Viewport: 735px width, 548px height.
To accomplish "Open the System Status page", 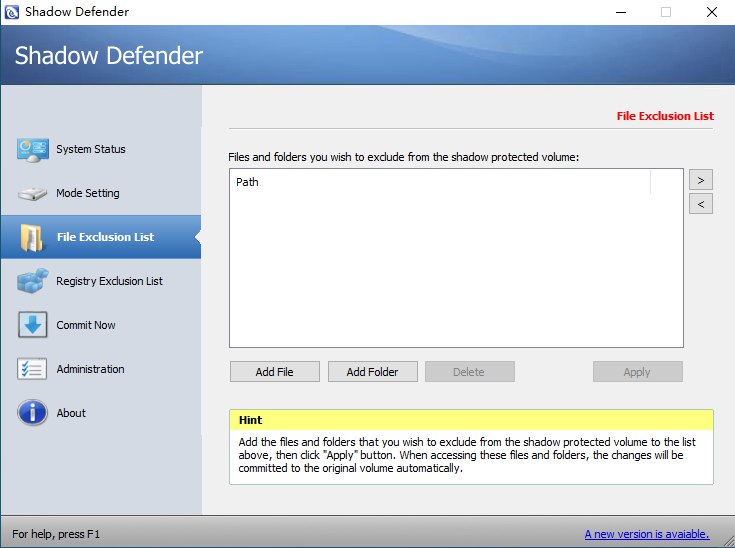I will (91, 149).
